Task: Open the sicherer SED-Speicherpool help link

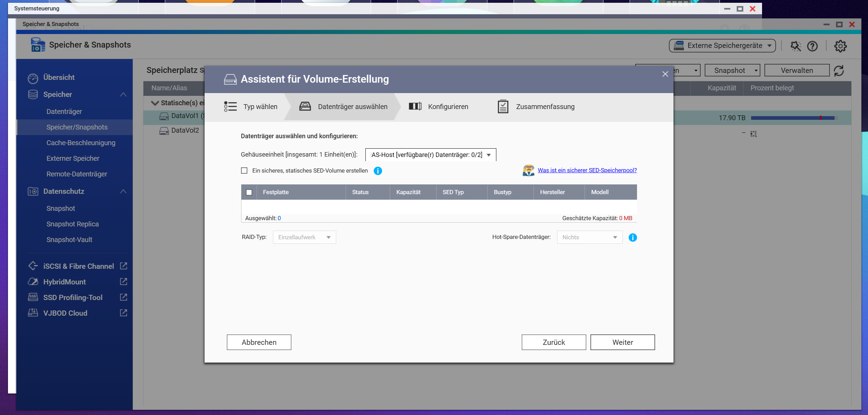Action: point(587,170)
